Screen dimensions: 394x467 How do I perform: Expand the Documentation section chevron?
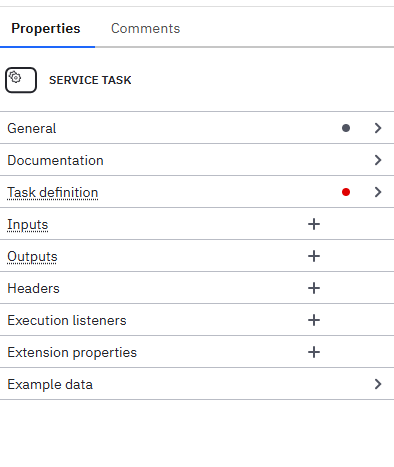378,160
